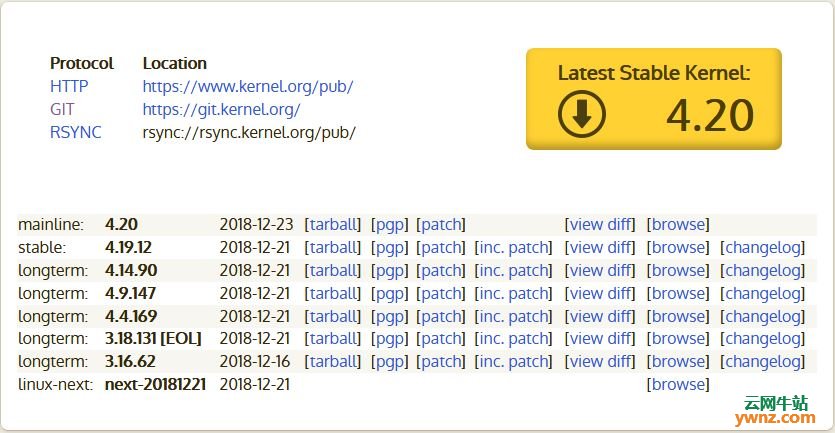Open inc. patch for stable 4.19.12

point(513,247)
